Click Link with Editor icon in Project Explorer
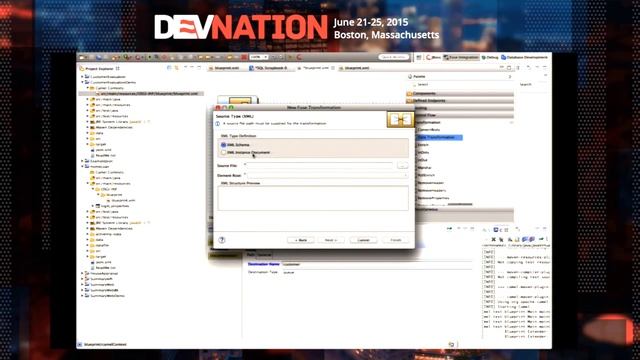The image size is (640, 360). (x=177, y=68)
